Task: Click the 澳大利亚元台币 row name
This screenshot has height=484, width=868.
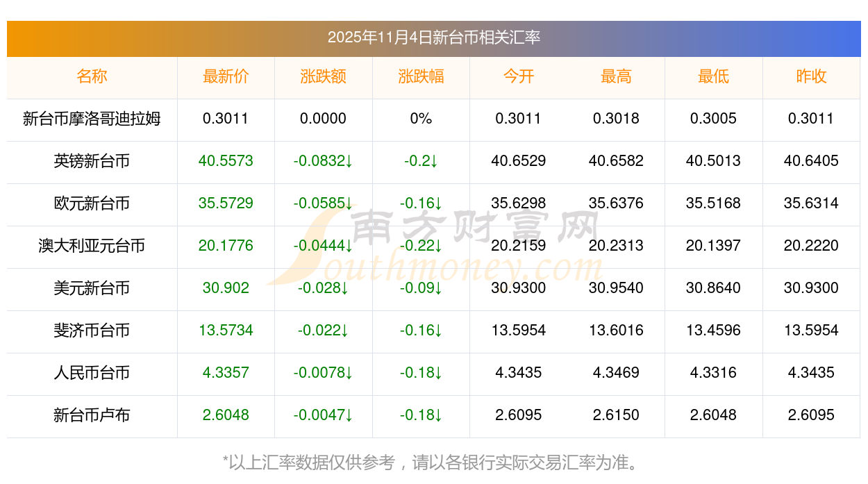Action: coord(92,246)
